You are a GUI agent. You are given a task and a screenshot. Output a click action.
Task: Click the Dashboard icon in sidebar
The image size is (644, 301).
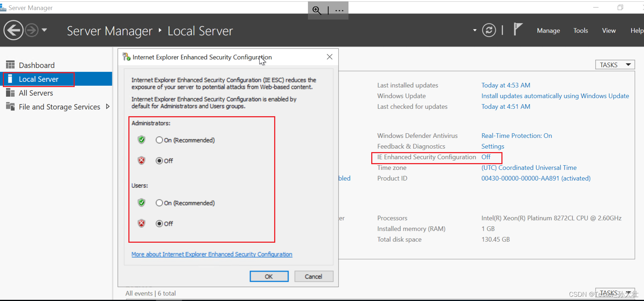(10, 65)
